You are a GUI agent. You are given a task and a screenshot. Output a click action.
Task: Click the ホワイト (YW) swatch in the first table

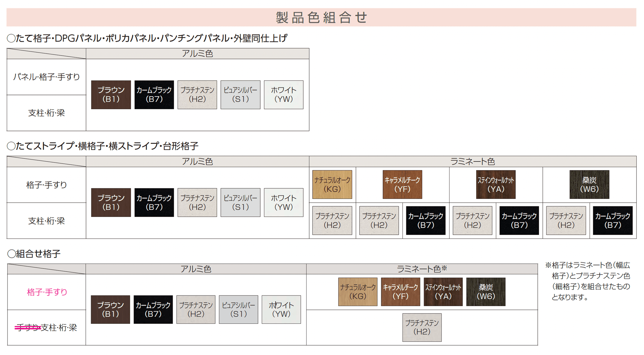point(283,94)
